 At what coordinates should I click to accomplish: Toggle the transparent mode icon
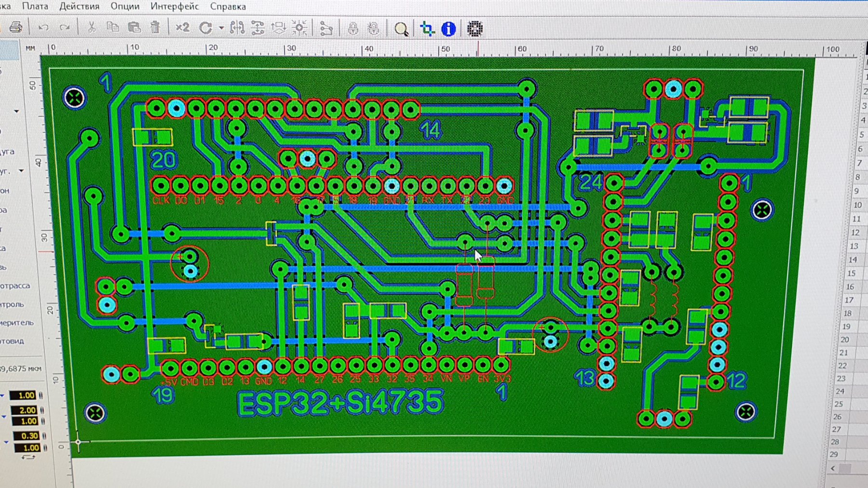(427, 29)
